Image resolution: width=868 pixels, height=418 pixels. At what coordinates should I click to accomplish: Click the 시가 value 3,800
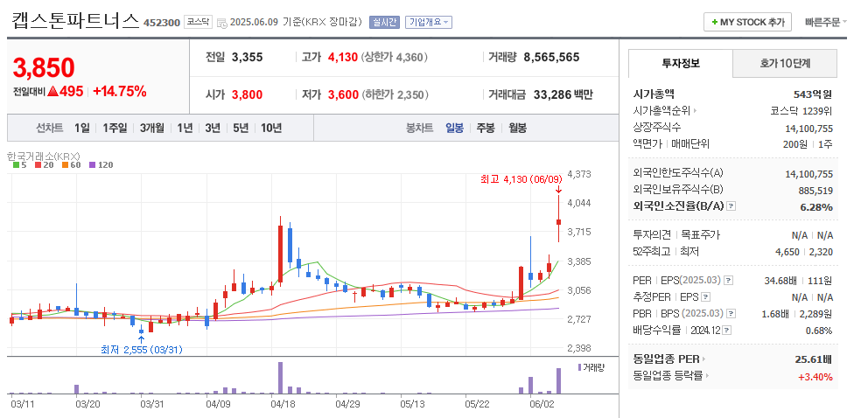247,94
